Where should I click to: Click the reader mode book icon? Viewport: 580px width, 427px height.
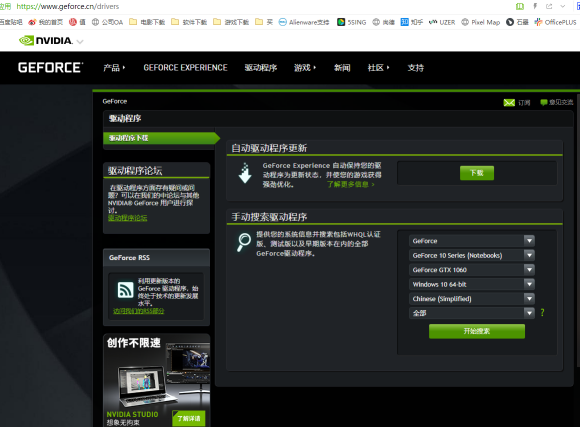point(520,6)
